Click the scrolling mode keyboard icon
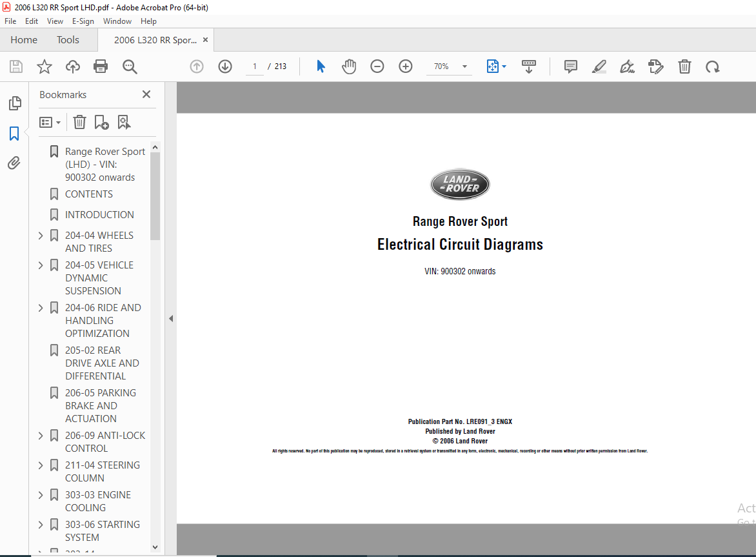The height and width of the screenshot is (557, 756). [529, 66]
